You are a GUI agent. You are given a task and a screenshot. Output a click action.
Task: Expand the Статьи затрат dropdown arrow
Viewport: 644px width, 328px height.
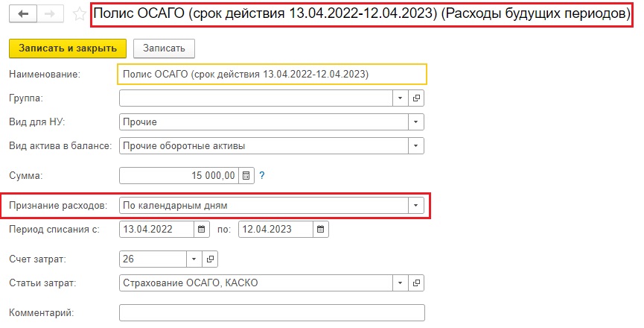[x=400, y=283]
